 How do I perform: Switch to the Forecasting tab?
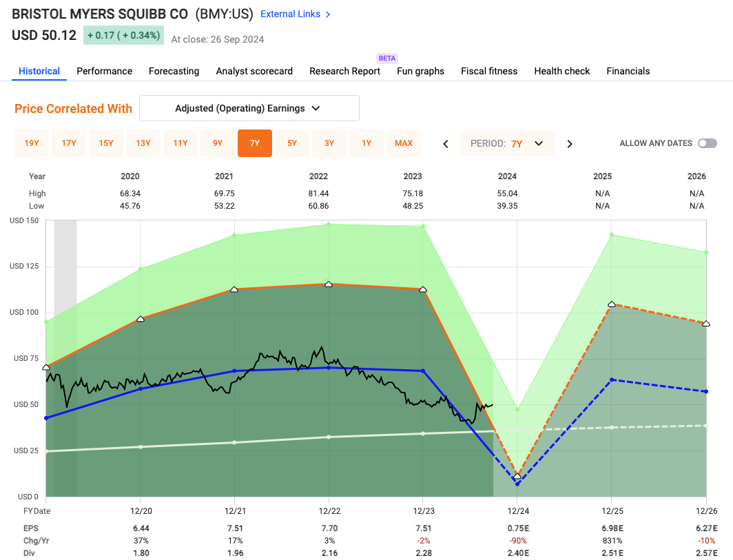point(174,71)
